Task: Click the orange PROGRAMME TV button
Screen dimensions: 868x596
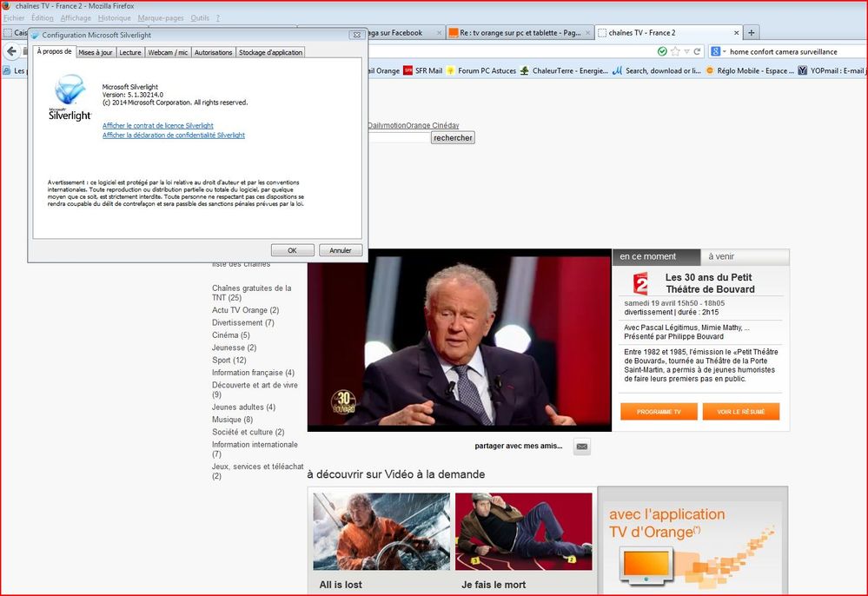Action: click(658, 412)
